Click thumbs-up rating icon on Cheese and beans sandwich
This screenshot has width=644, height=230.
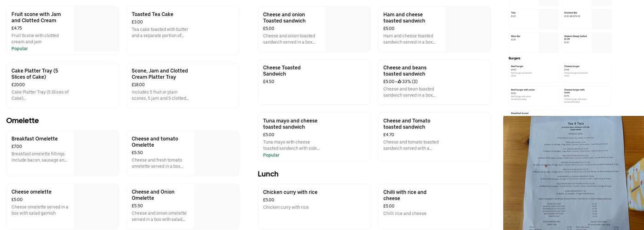(x=400, y=81)
